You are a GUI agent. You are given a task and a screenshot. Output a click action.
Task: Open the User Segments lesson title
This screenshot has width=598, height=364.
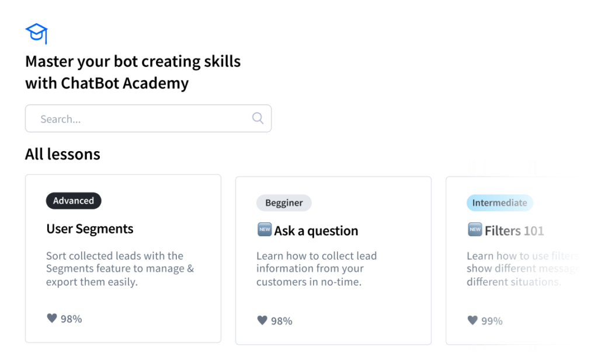[89, 229]
